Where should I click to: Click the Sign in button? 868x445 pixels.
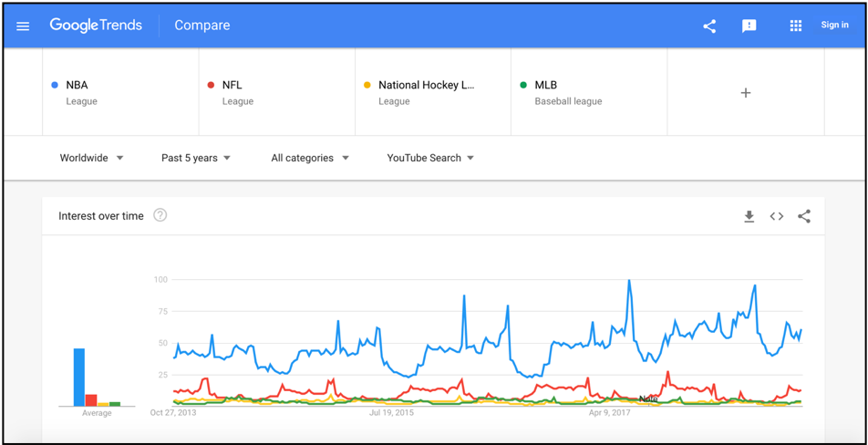tap(834, 25)
